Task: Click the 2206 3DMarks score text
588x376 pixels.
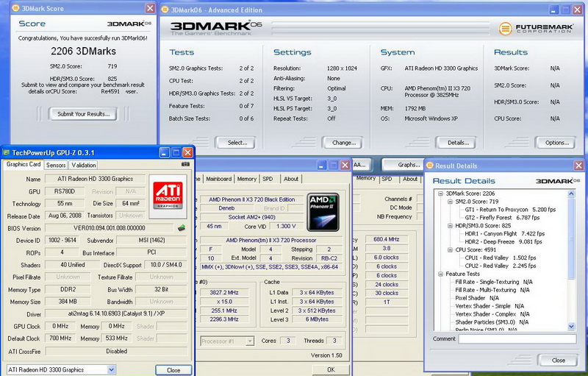Action: point(83,51)
